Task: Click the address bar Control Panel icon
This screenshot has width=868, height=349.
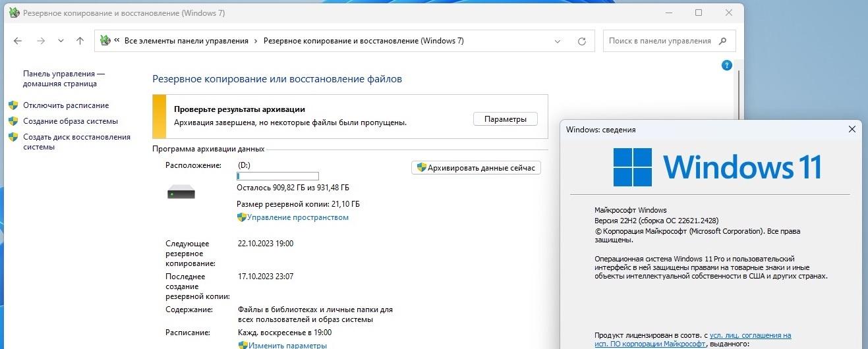Action: point(105,41)
